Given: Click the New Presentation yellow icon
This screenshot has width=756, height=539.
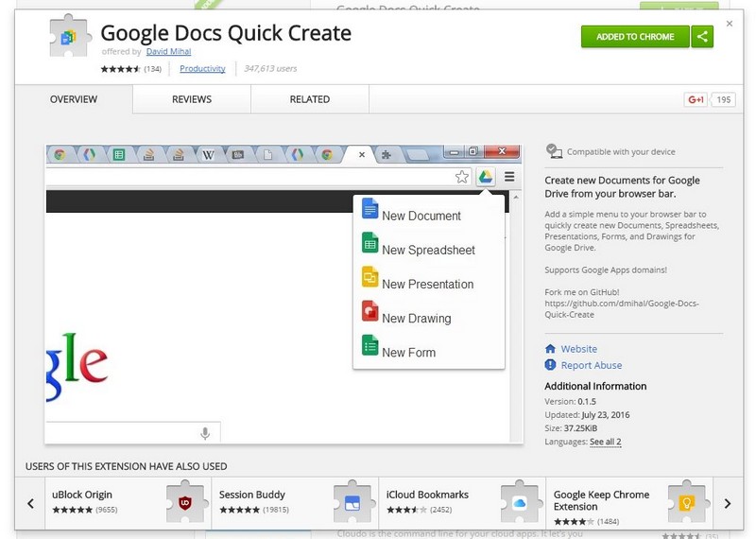Looking at the screenshot, I should pyautogui.click(x=369, y=277).
